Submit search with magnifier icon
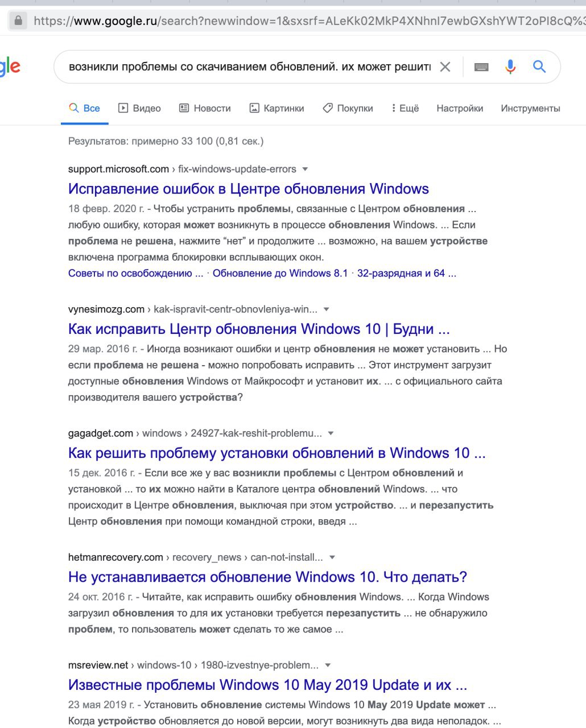The image size is (586, 728). (x=539, y=67)
